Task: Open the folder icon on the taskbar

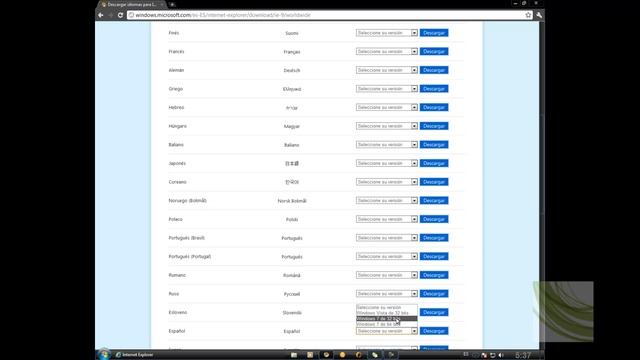Action: (294, 355)
